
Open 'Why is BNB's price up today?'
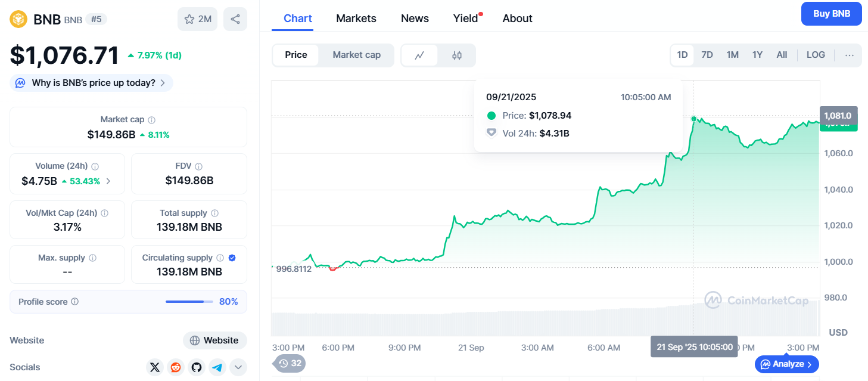pos(91,83)
